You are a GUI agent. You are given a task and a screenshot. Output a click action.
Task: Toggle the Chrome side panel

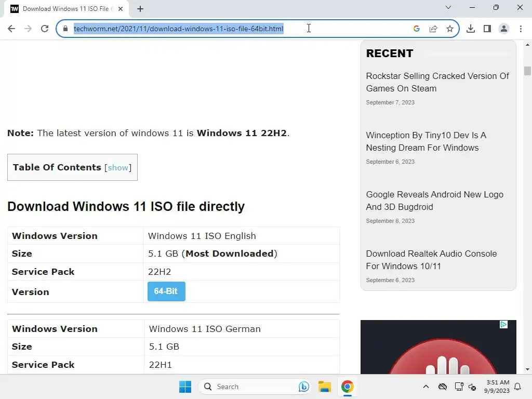coord(487,29)
